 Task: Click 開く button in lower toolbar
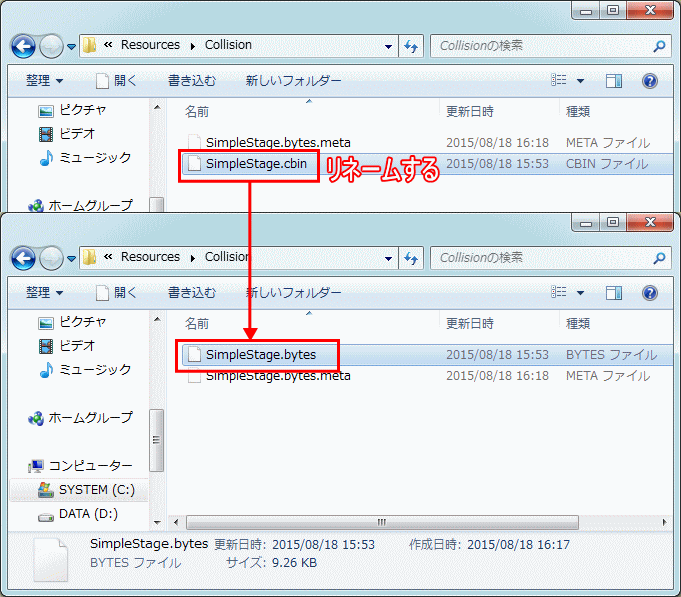116,293
